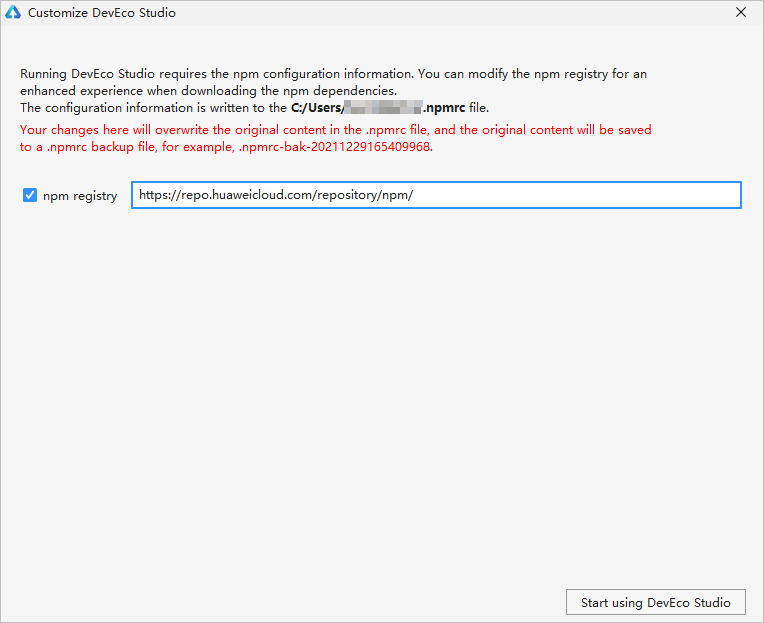This screenshot has height=623, width=764.
Task: Close the Customize DevEco Studio dialog
Action: (741, 12)
